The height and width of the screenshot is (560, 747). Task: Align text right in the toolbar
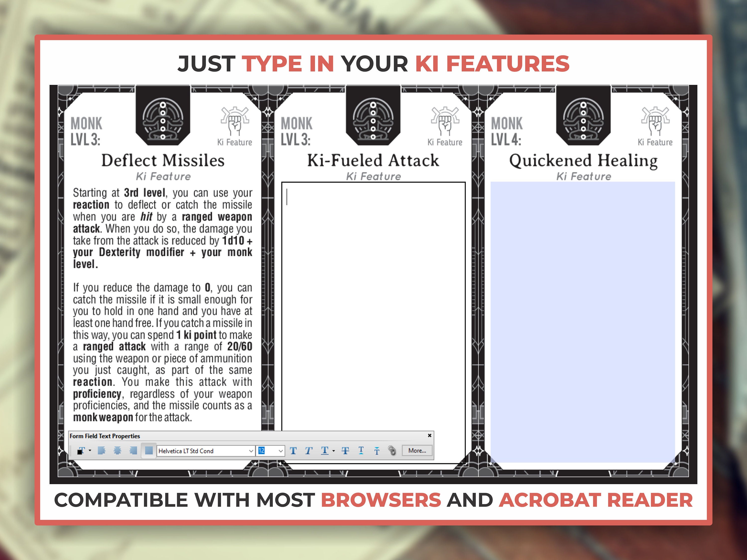(x=133, y=450)
